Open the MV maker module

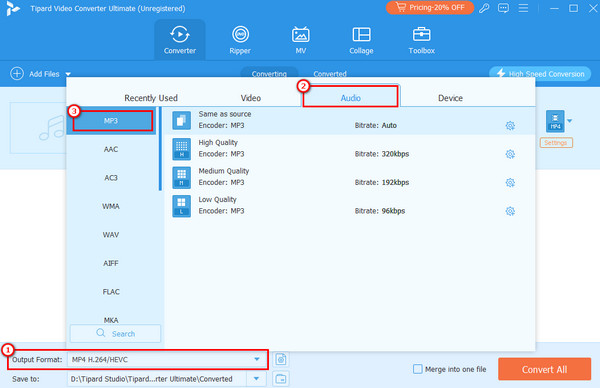[x=301, y=40]
